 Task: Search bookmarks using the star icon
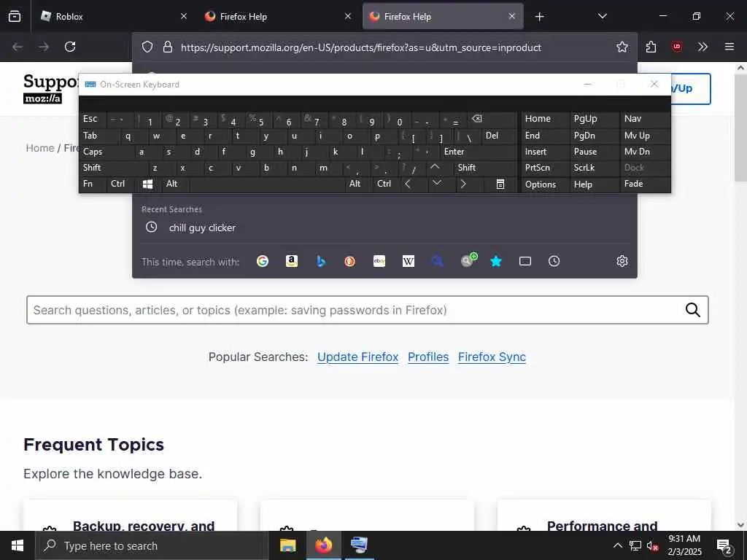[x=496, y=261]
